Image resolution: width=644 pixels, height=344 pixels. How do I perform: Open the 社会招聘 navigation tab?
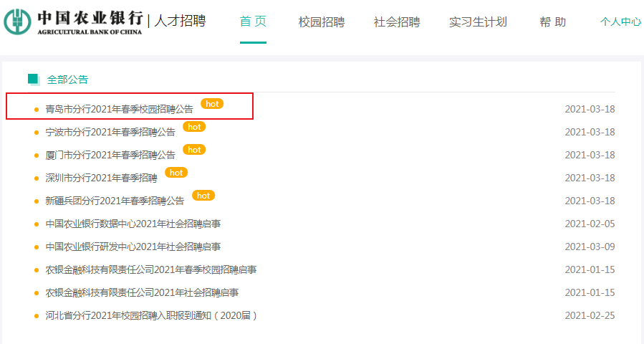point(397,21)
